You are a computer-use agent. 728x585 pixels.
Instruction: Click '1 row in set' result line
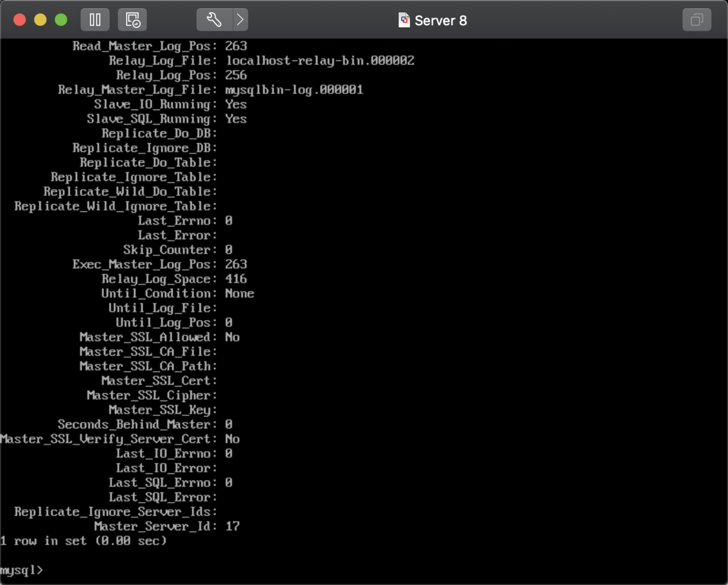tap(83, 541)
